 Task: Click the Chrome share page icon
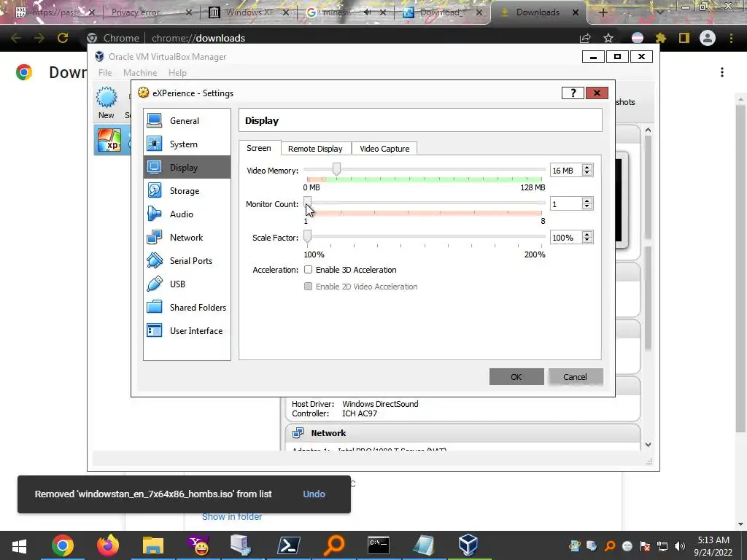point(585,38)
